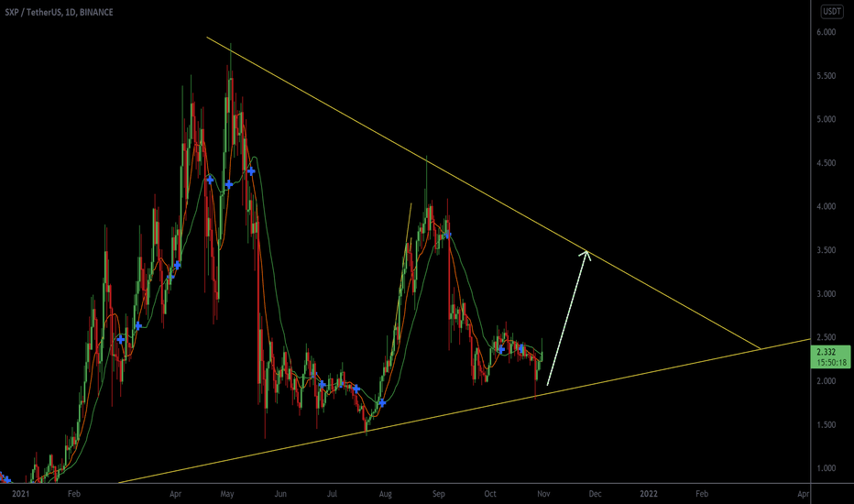Click the 1.500 price axis label

826,424
